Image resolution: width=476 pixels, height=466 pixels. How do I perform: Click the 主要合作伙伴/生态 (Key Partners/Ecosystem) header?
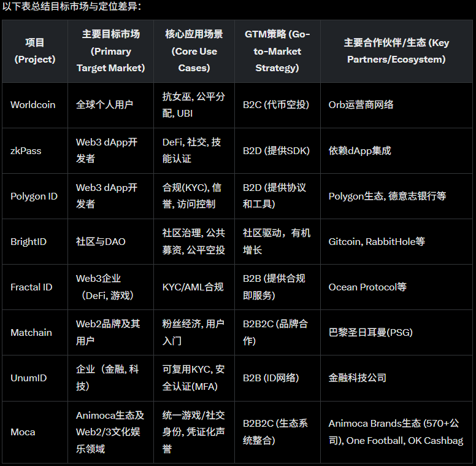(x=396, y=51)
